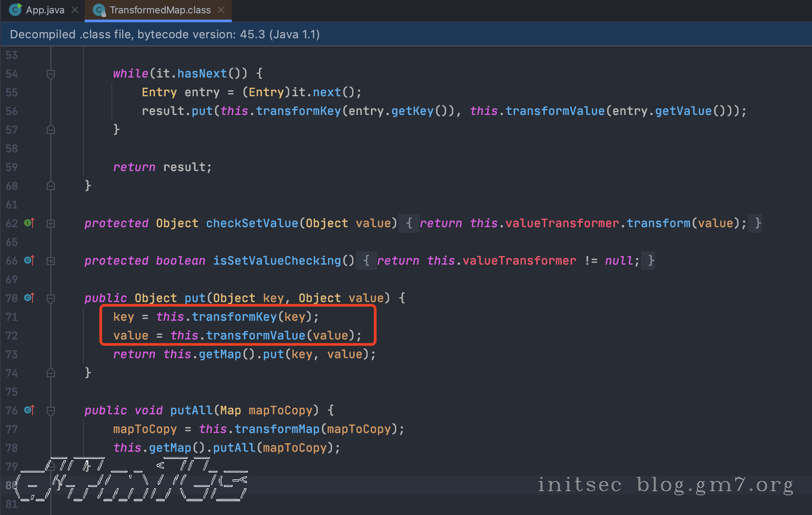Screen dimensions: 812x515
Task: Click the transformKey call in the put method
Action: [x=234, y=317]
